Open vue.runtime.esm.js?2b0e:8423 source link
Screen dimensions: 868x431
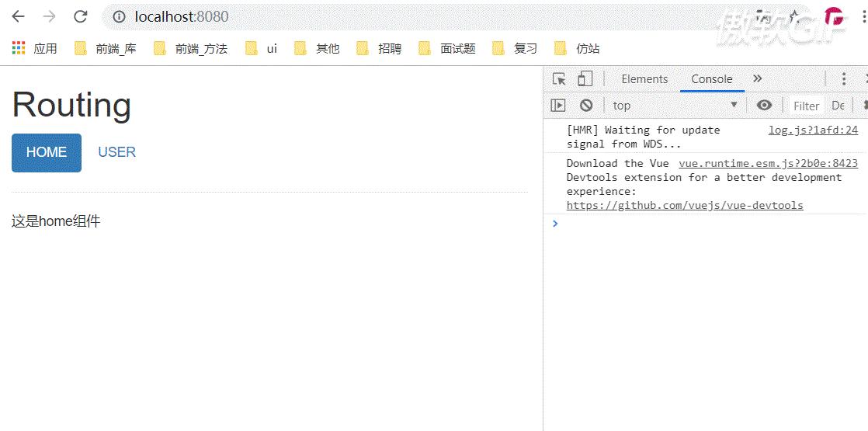(769, 163)
